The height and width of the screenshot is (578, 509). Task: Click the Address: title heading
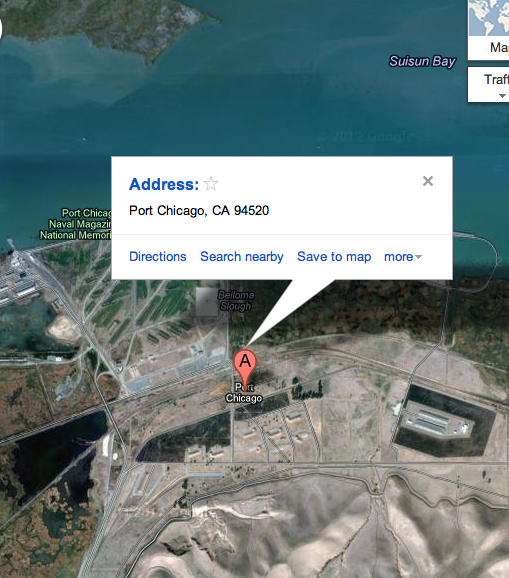point(164,184)
